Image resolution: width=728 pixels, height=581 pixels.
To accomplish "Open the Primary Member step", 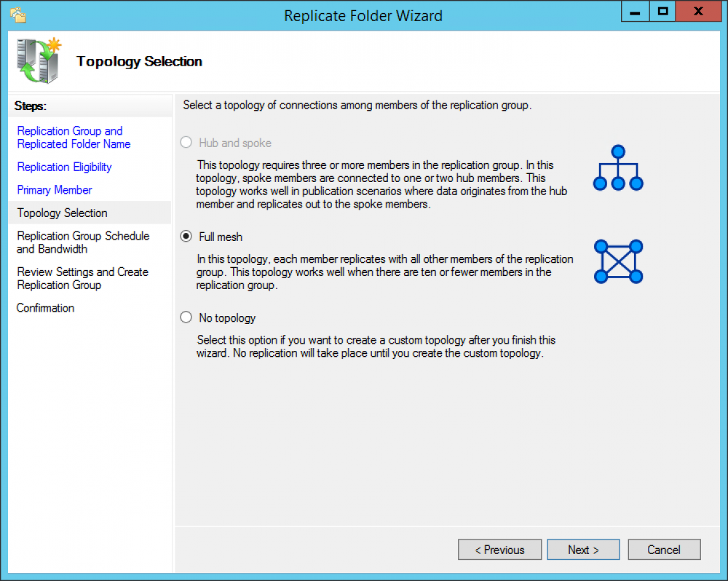I will click(54, 189).
